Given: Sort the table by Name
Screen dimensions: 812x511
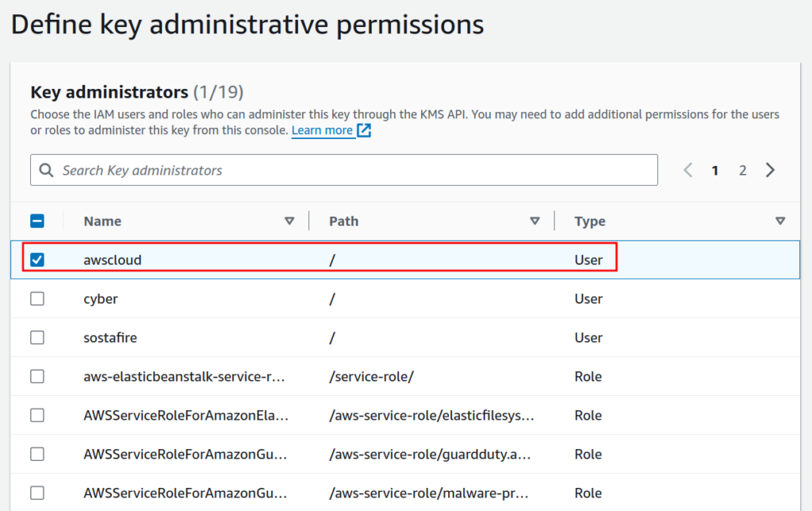Looking at the screenshot, I should click(x=102, y=221).
